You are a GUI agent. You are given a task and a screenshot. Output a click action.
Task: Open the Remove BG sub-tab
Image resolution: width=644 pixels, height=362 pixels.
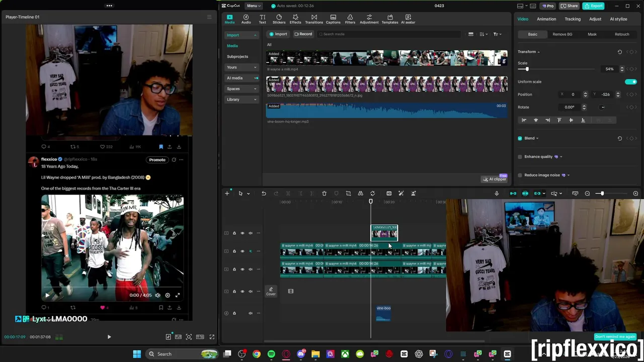tap(562, 34)
